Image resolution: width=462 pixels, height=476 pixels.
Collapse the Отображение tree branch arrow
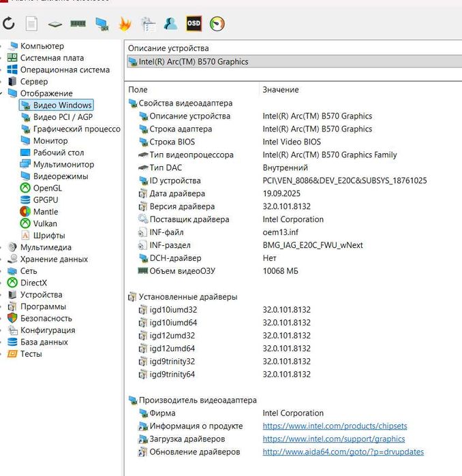(1, 93)
